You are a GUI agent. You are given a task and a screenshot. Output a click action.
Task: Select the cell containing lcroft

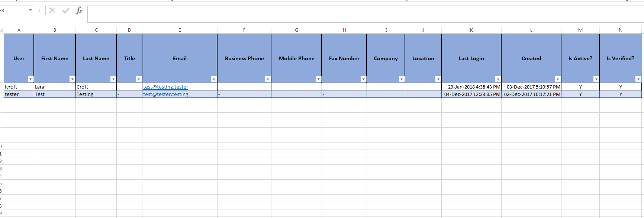click(19, 87)
